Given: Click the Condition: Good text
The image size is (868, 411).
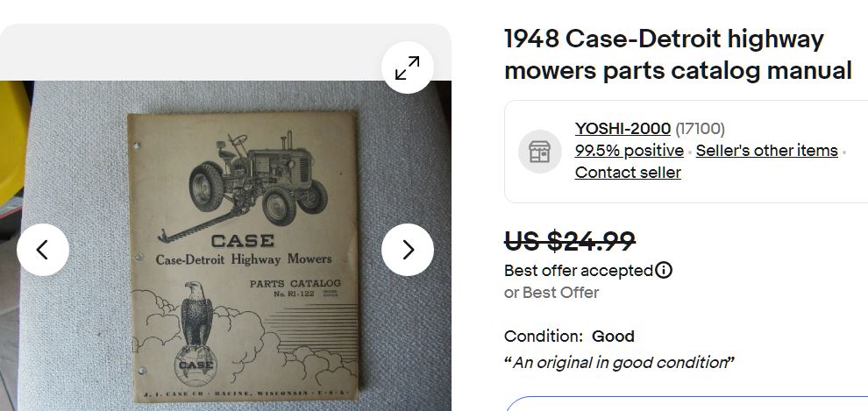Looking at the screenshot, I should [x=569, y=337].
